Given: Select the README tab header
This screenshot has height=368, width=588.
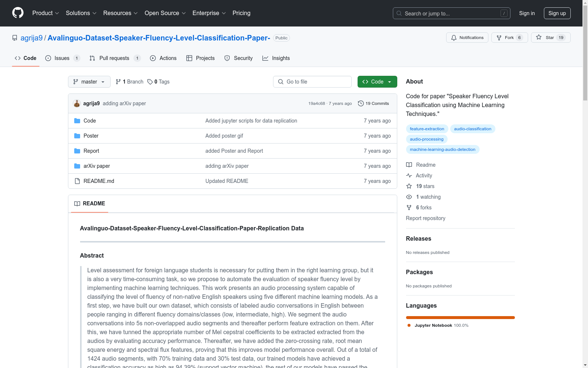Looking at the screenshot, I should (90, 204).
